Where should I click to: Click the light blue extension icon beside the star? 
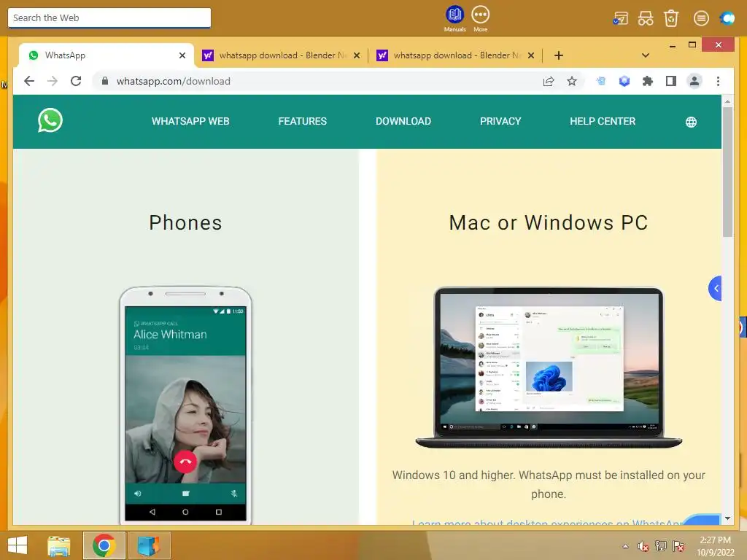pyautogui.click(x=601, y=81)
